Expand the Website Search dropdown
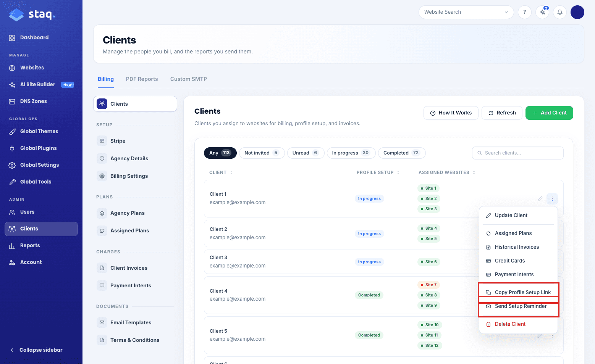The image size is (595, 364). pos(466,12)
